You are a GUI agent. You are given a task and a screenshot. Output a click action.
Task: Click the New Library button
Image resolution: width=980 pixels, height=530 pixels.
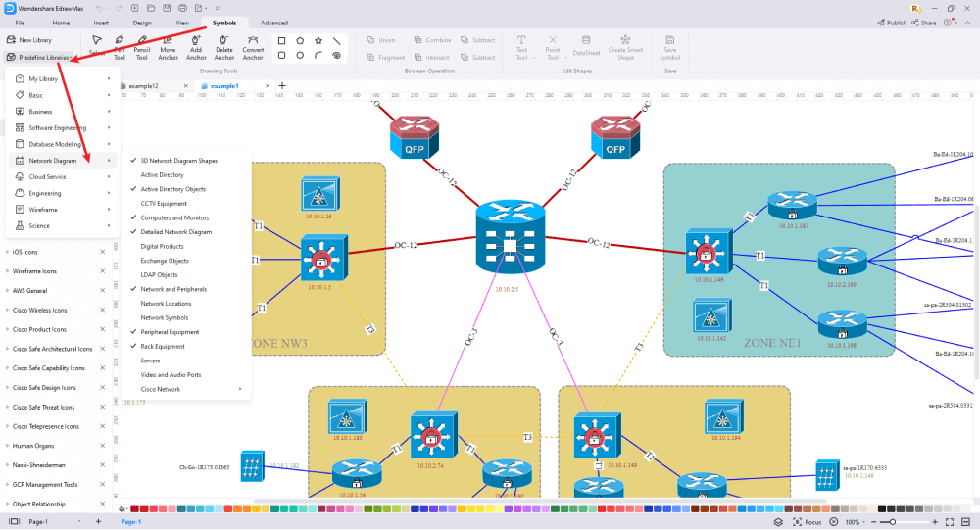(29, 40)
